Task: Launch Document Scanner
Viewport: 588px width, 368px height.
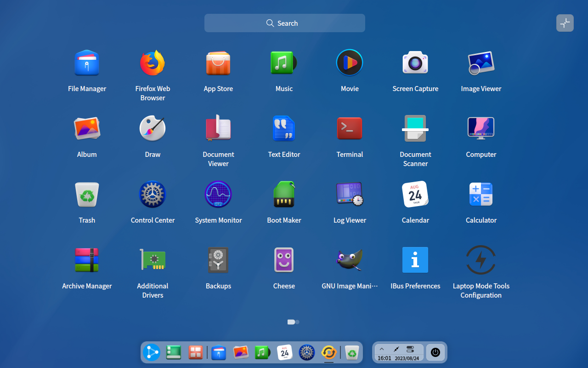Action: pos(415,128)
